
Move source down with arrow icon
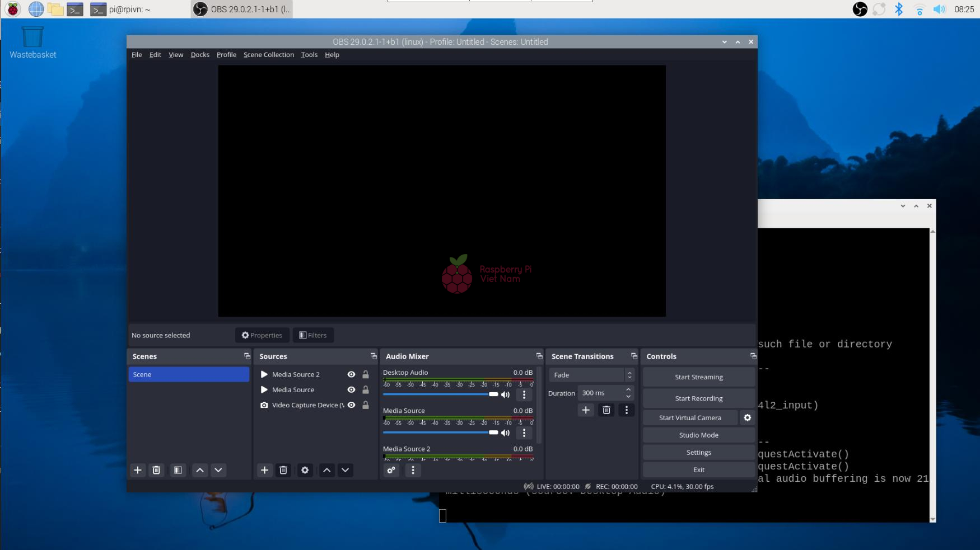click(345, 470)
